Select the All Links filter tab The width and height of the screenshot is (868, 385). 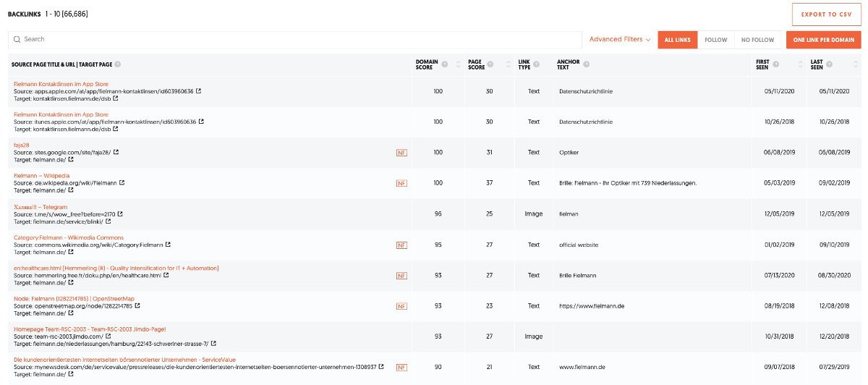[x=677, y=40]
